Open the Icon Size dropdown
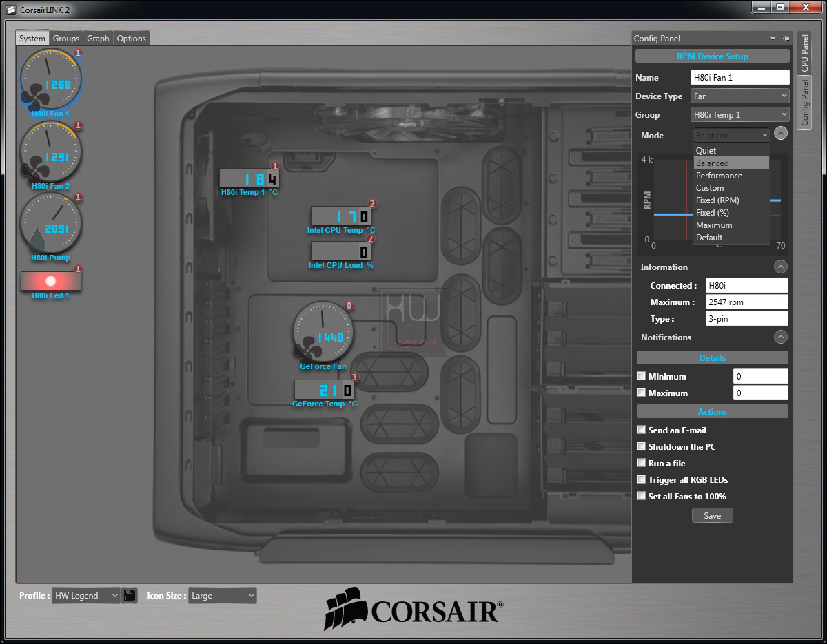This screenshot has width=827, height=644. tap(223, 596)
